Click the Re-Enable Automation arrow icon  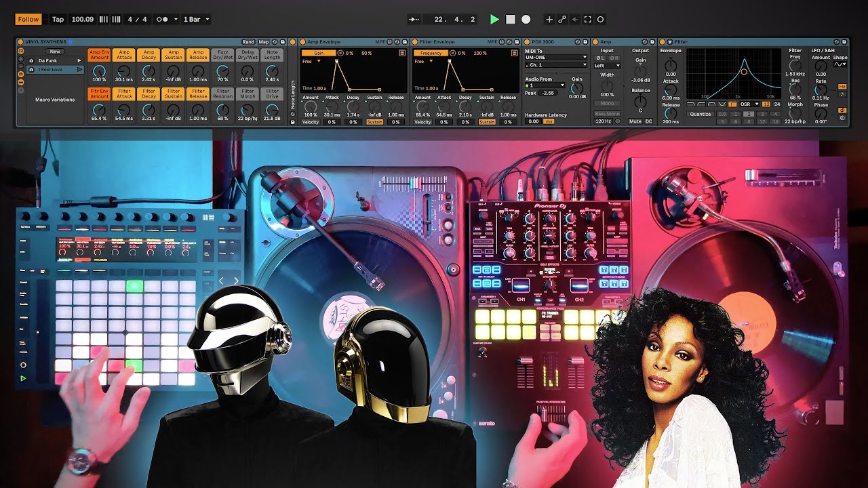coord(575,20)
